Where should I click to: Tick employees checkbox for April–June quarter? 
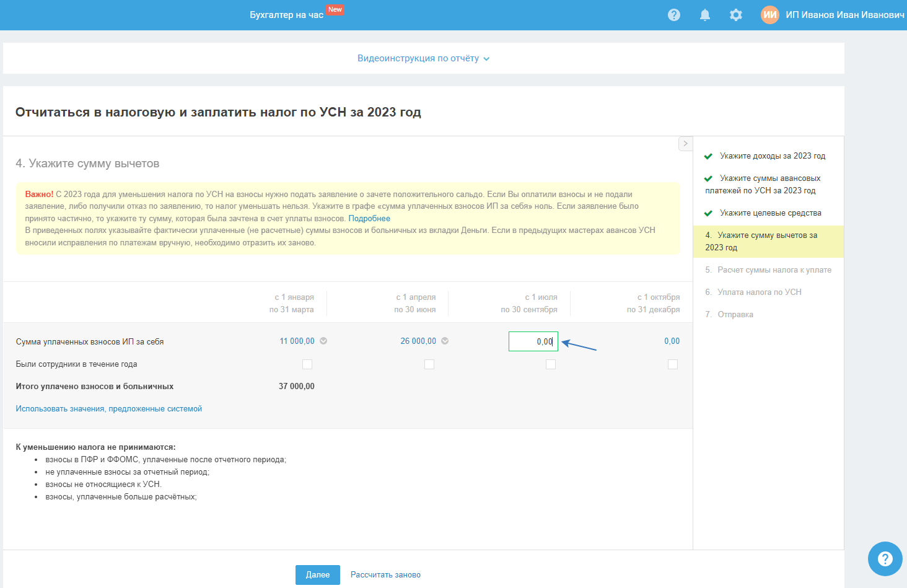point(429,364)
